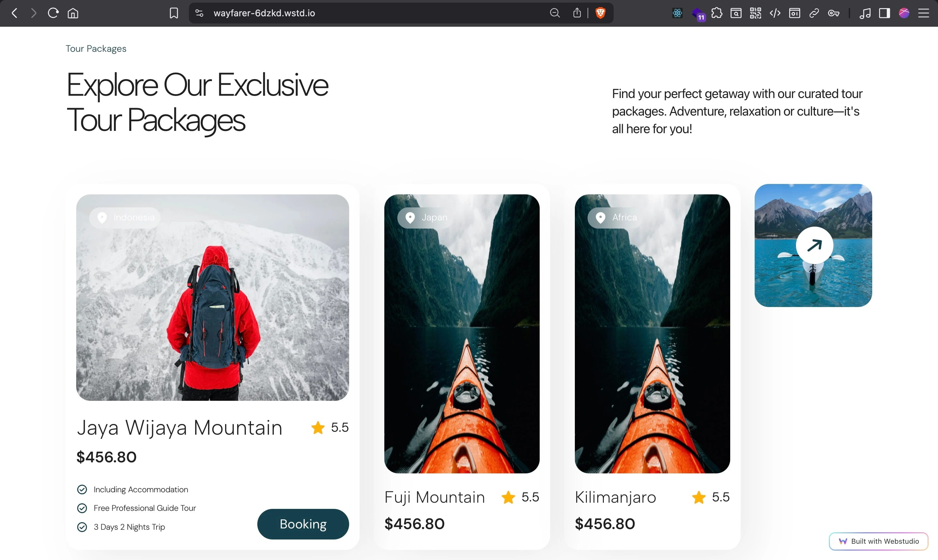
Task: Open the browser hamburger main menu
Action: 923,13
